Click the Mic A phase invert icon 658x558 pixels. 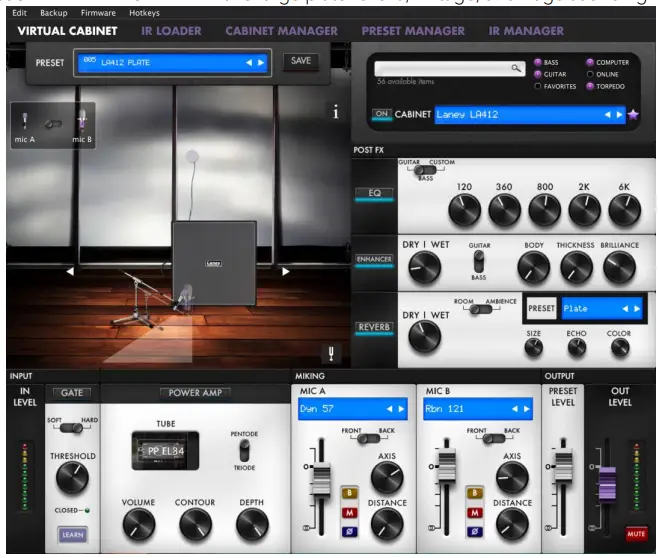pos(350,531)
